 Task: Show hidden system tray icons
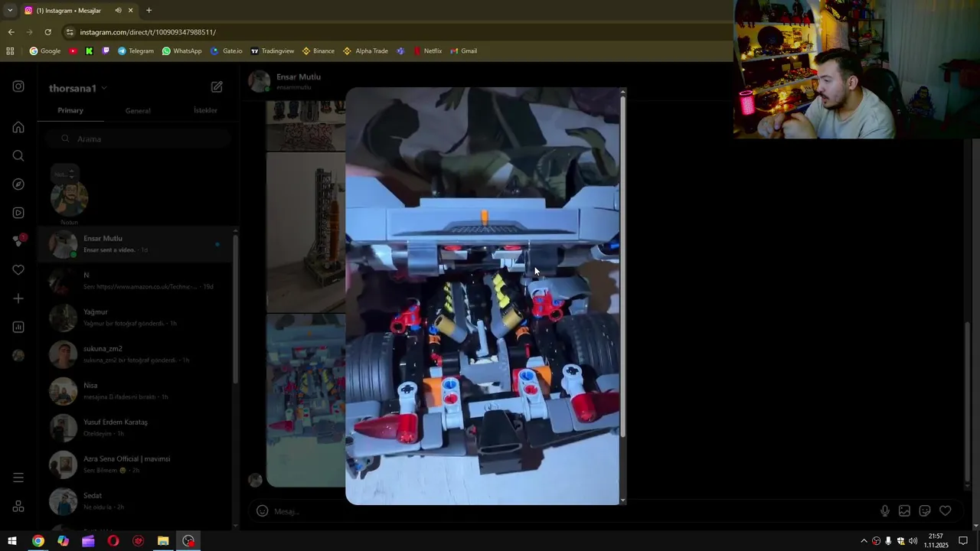coord(864,541)
